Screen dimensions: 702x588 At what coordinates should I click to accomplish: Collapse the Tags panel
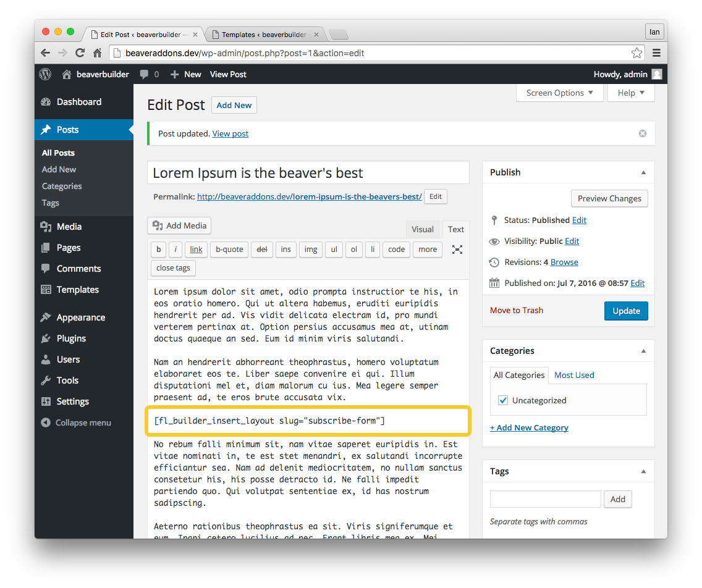click(643, 472)
